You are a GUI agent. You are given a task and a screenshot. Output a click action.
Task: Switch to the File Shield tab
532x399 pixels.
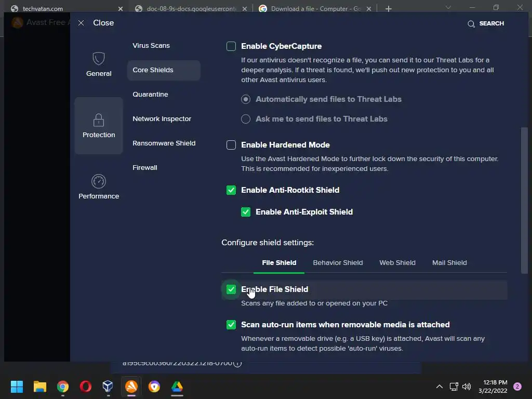[x=279, y=262]
